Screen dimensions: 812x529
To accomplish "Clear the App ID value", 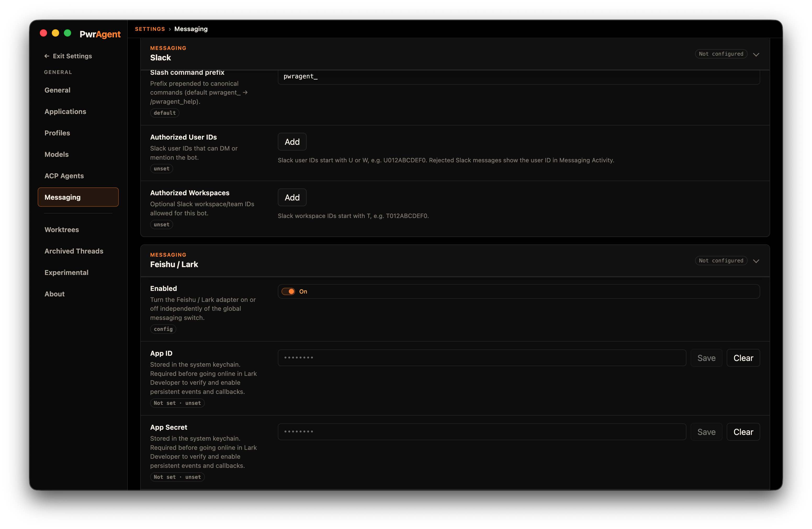I will (x=743, y=358).
